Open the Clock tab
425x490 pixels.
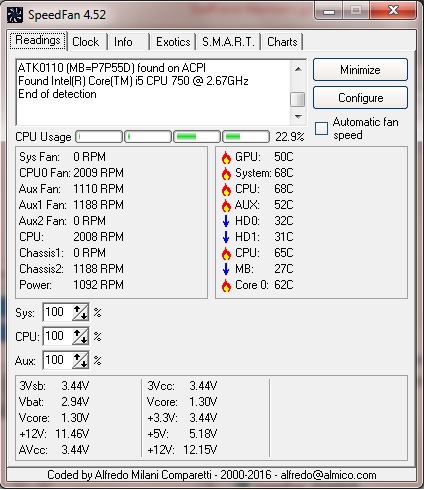pos(86,42)
